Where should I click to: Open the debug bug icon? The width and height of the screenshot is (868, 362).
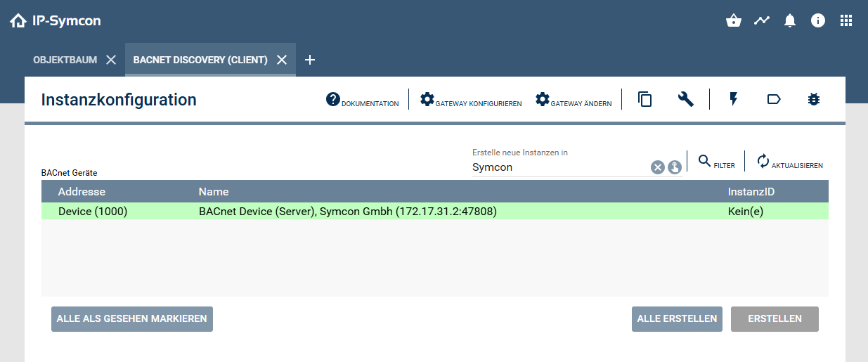814,100
